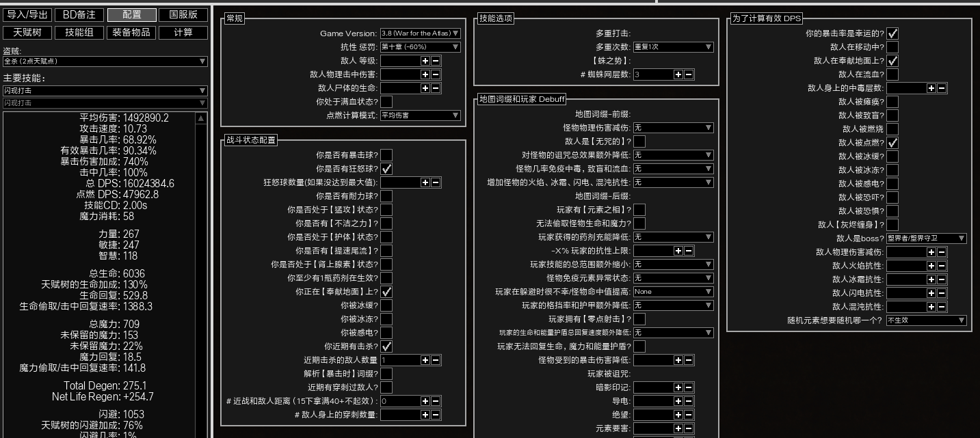Screen dimensions: 980x438
Task: Switch to 天赋树 tab
Action: pyautogui.click(x=27, y=32)
